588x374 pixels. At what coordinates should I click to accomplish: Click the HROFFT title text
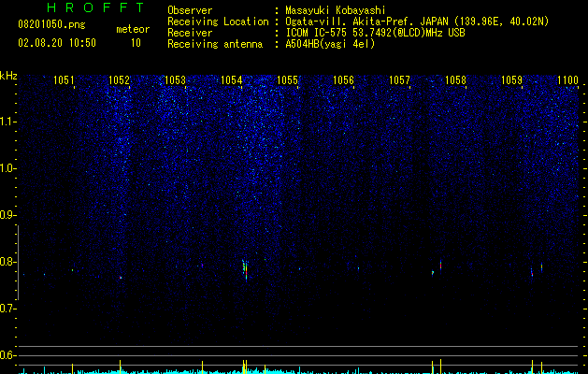tap(96, 7)
